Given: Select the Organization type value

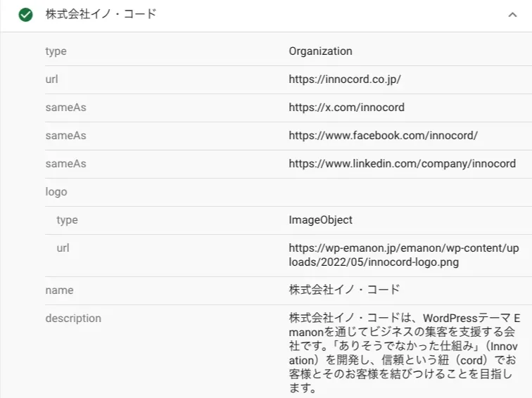Looking at the screenshot, I should tap(320, 51).
